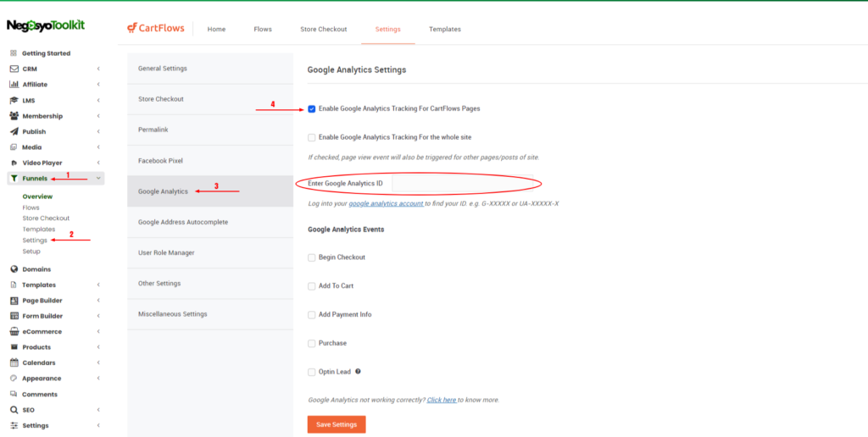This screenshot has height=437, width=868.
Task: Click the Form Builder icon
Action: click(x=14, y=316)
